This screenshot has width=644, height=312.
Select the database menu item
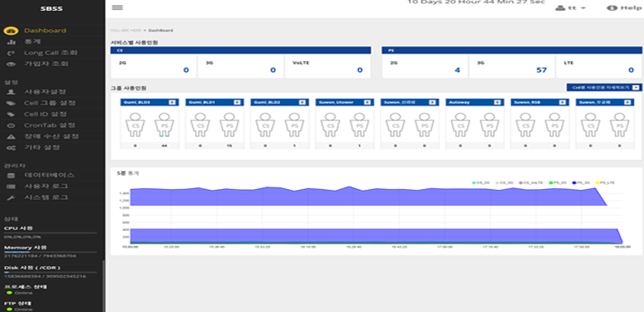pos(49,176)
